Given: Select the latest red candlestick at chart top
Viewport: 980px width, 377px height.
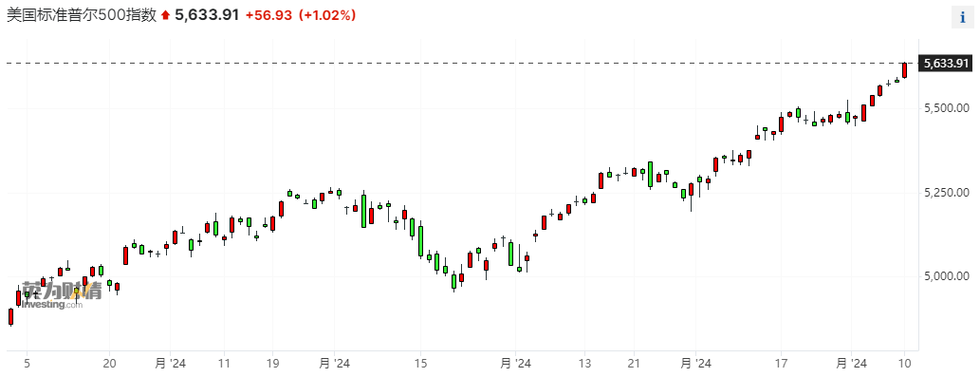Looking at the screenshot, I should [x=904, y=69].
